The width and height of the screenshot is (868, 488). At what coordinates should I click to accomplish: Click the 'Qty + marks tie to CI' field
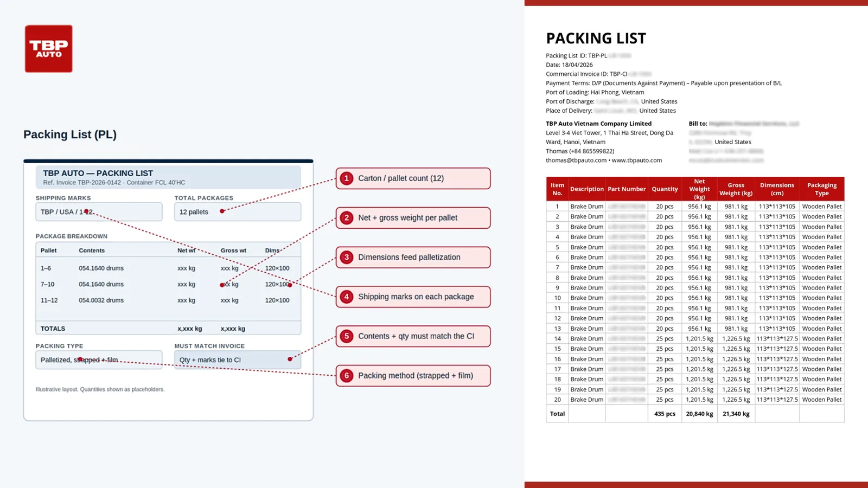tap(238, 360)
